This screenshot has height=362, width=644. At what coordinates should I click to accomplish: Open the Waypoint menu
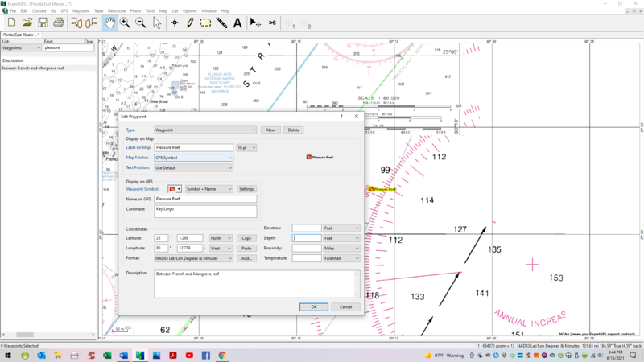[81, 11]
